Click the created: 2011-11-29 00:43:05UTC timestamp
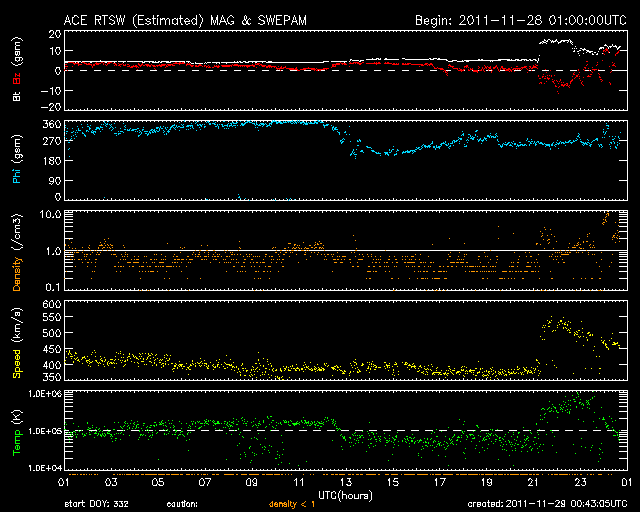This screenshot has width=640, height=512. tap(547, 504)
